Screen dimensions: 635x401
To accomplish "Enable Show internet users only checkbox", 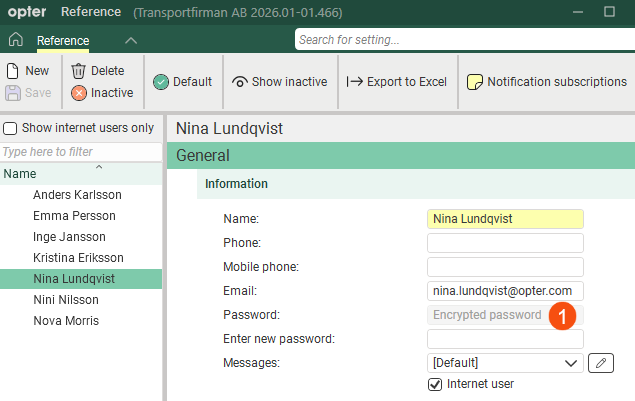I will [x=10, y=128].
